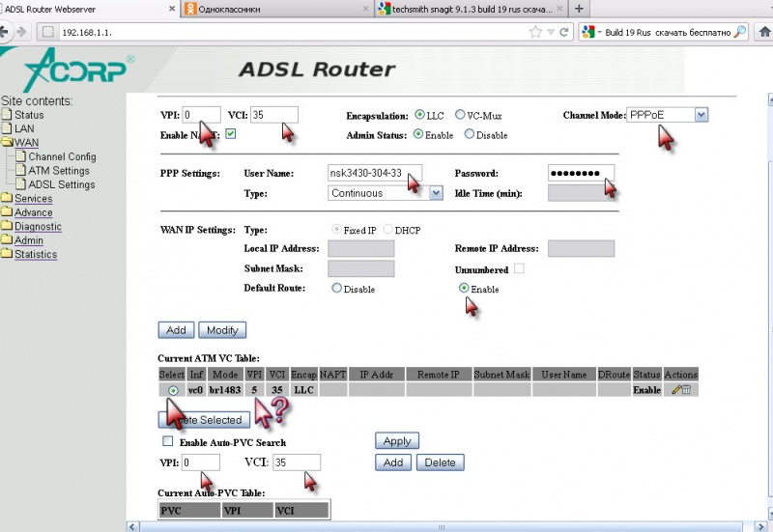
Task: Select Disable for Admin Status
Action: coord(468,135)
